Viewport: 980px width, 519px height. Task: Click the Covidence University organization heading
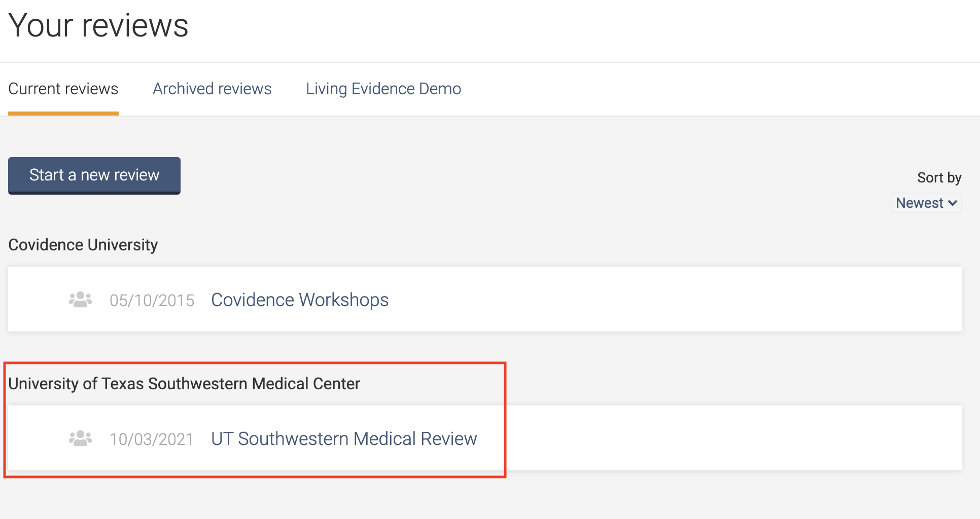[83, 245]
